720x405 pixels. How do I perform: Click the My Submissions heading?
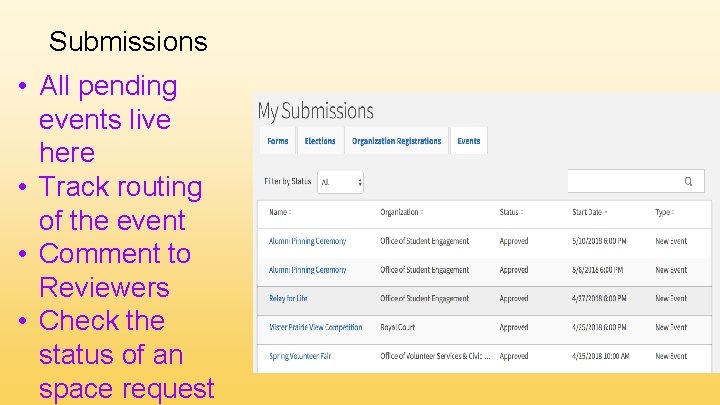click(315, 111)
